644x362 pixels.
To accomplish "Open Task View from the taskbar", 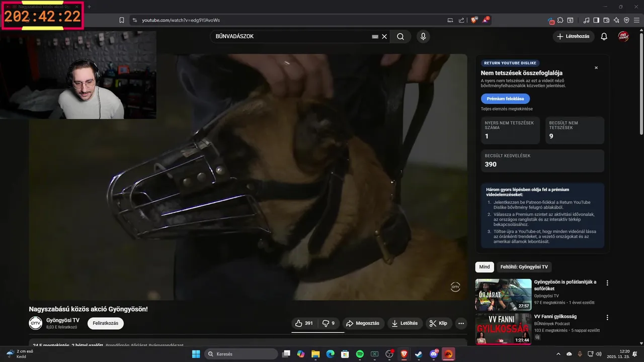I will pos(286,354).
